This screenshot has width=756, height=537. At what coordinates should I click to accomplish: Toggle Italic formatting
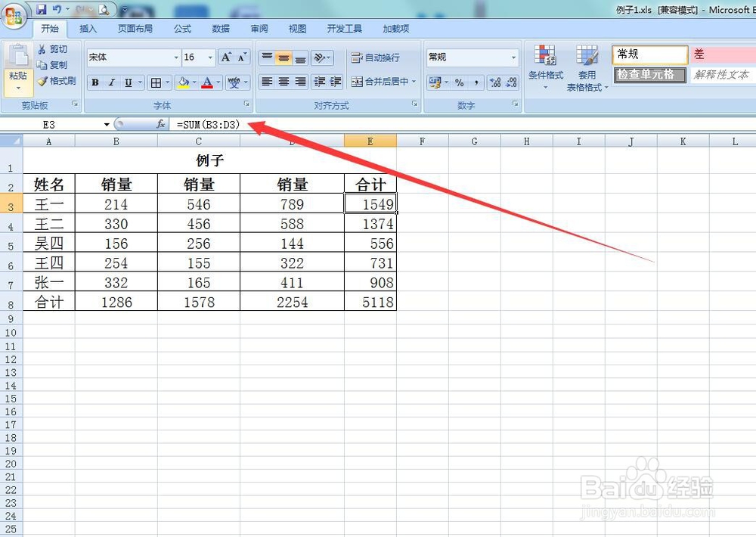click(111, 82)
